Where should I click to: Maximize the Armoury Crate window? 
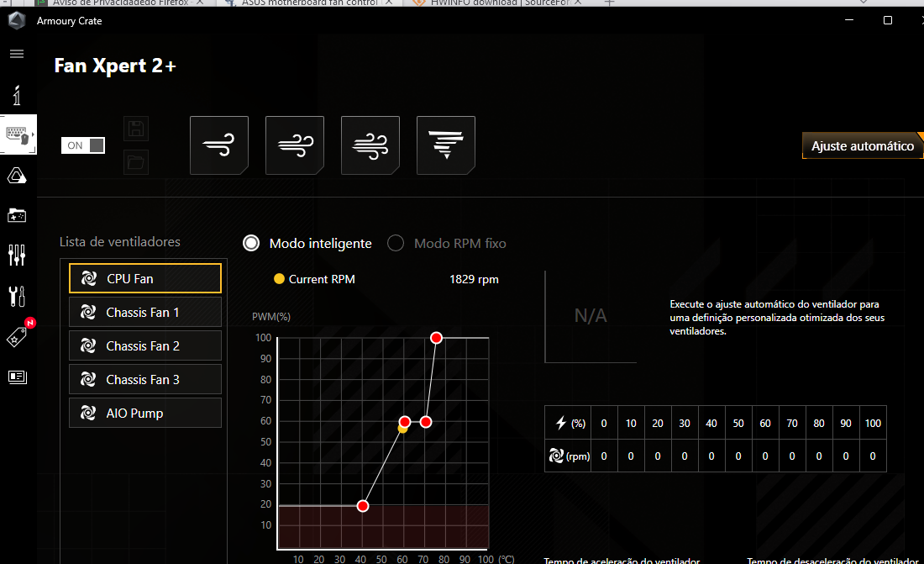[888, 20]
